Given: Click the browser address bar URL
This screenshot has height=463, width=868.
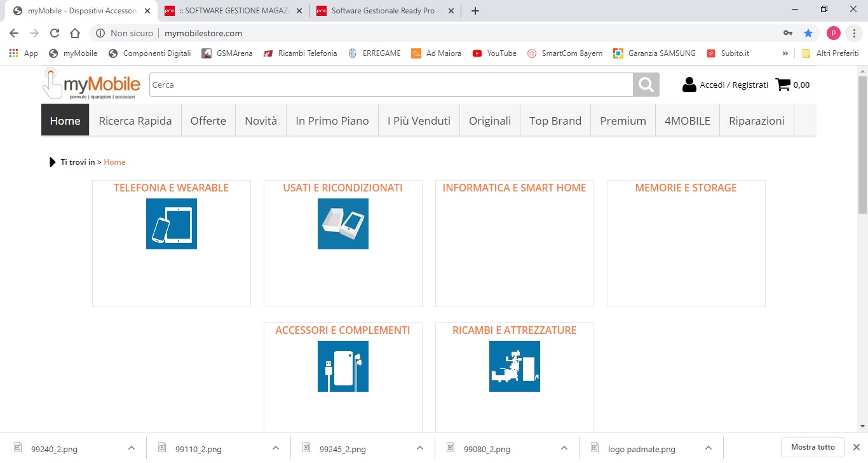Looking at the screenshot, I should (203, 33).
